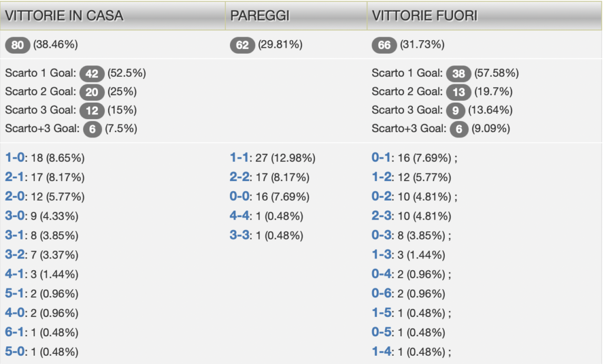
Task: Select the 2-2 draw score link
Action: (x=239, y=178)
